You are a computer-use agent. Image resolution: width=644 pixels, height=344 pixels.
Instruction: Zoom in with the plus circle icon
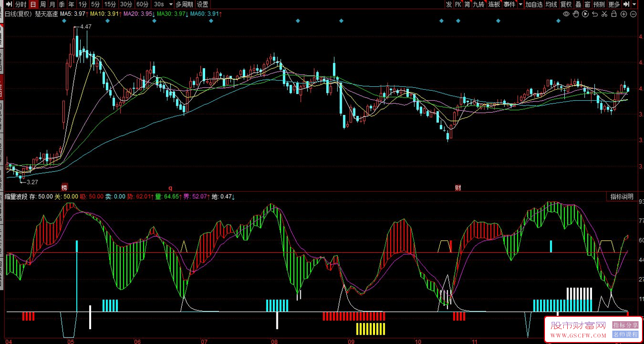[x=623, y=14]
